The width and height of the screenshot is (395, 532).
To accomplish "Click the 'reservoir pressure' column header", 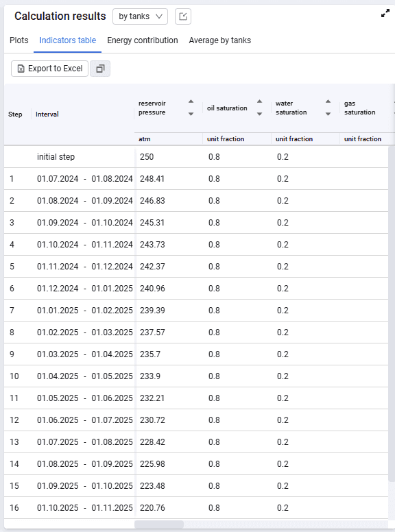I will tap(152, 108).
